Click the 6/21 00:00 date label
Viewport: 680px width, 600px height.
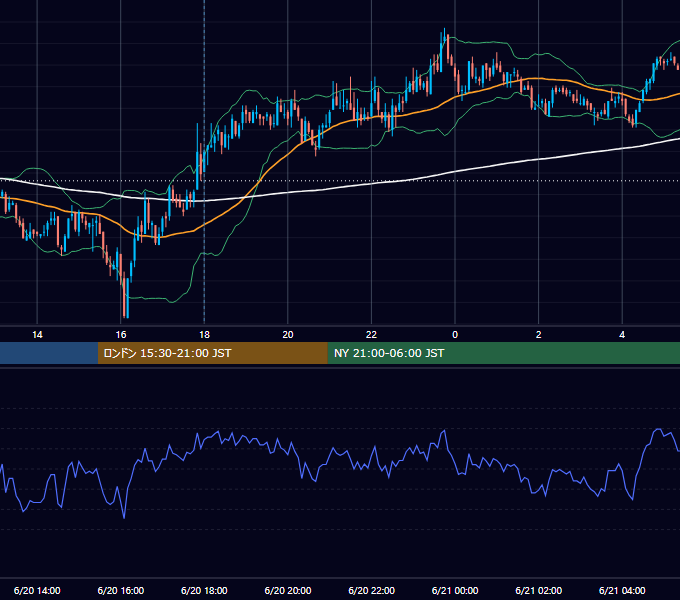coord(455,590)
